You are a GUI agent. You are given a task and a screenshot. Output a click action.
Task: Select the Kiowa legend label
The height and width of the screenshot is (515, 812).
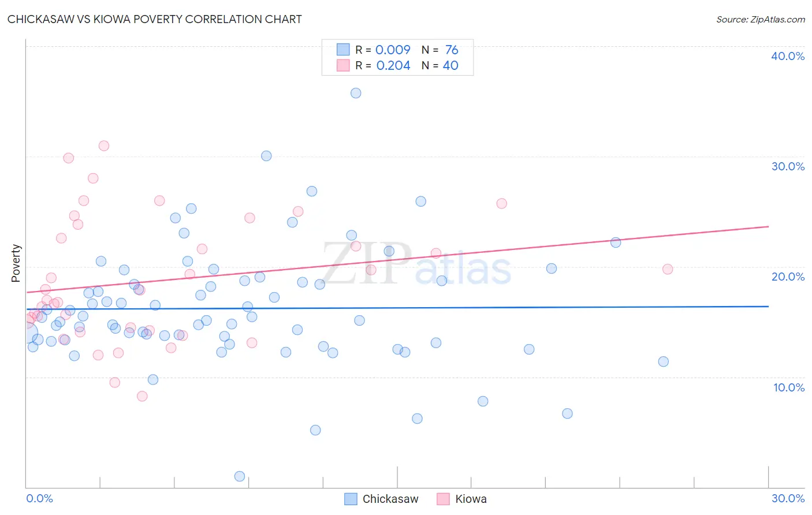pos(471,499)
